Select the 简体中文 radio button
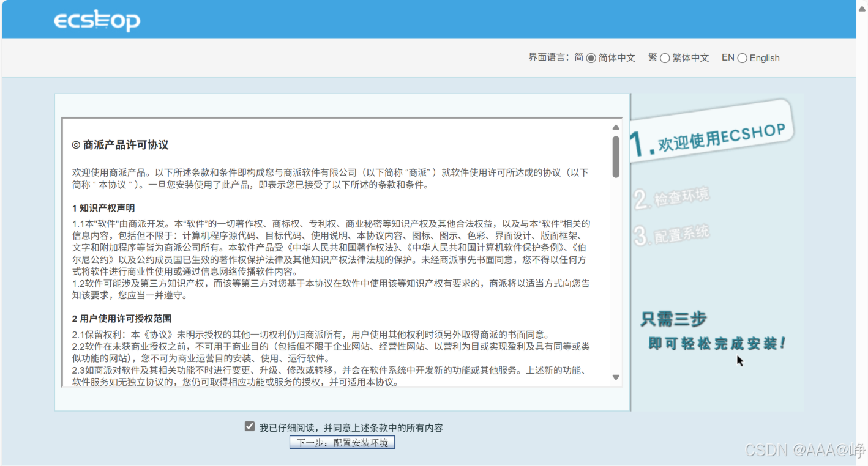 [591, 58]
